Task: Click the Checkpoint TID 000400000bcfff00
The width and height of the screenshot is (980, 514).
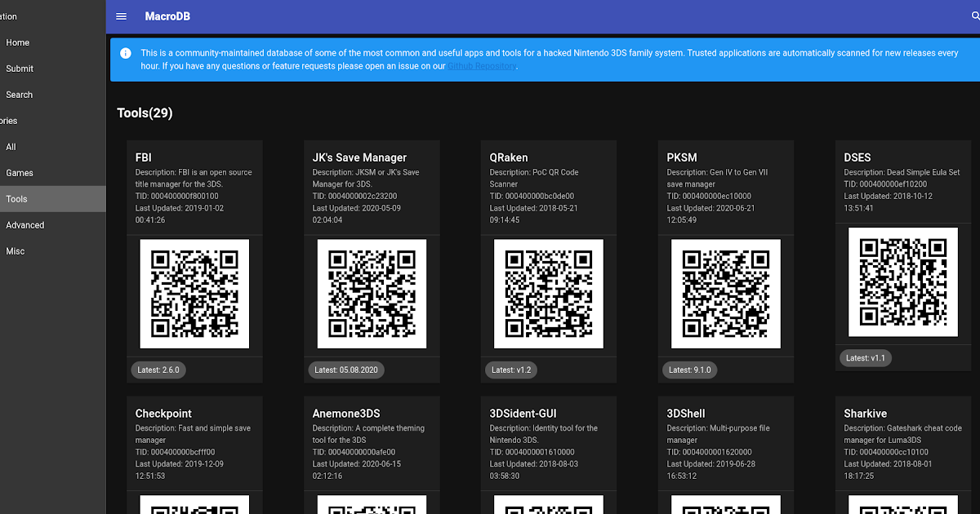Action: [176, 452]
